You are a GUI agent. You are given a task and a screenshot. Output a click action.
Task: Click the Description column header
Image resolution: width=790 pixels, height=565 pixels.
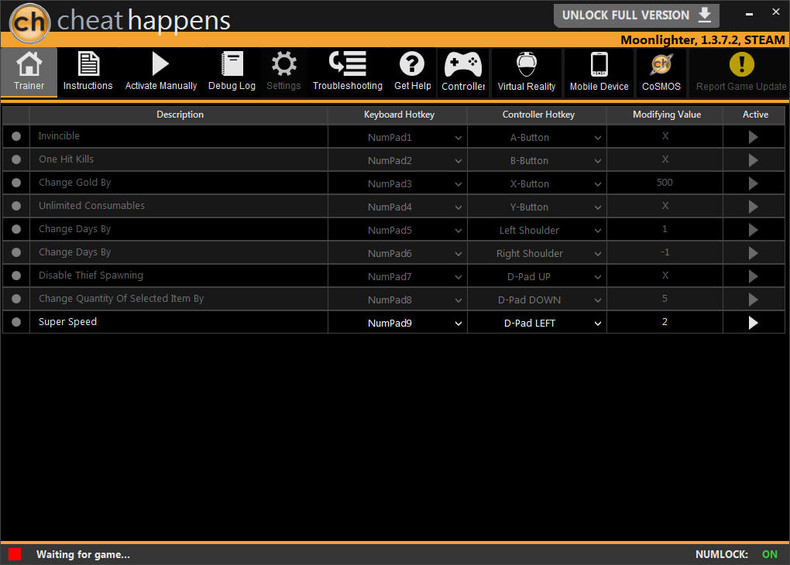179,114
